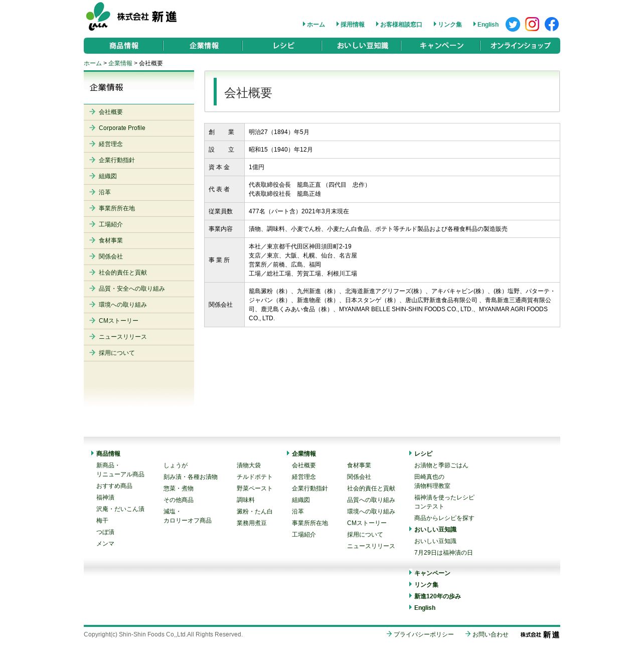
Task: Open おいしい豆知識 navigation tab
Action: tap(362, 46)
